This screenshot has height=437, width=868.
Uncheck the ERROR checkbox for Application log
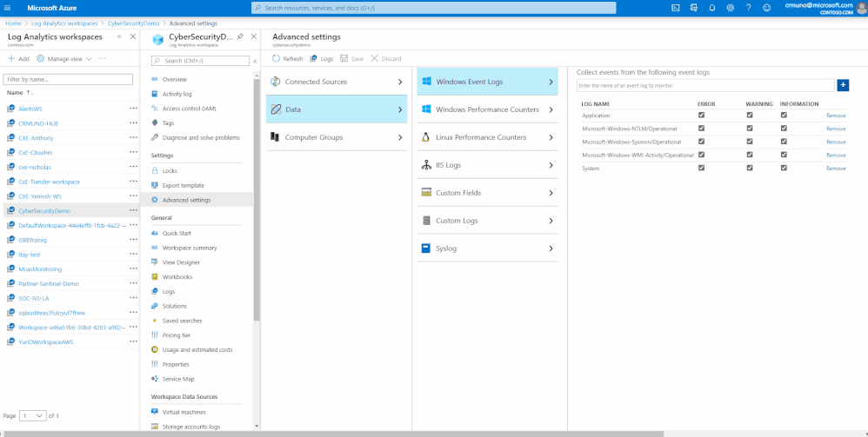click(x=701, y=115)
